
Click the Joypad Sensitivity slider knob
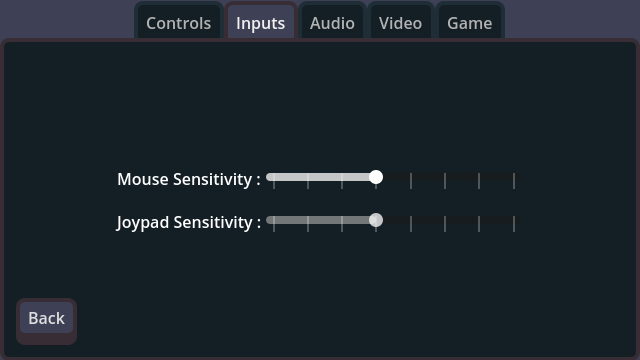click(x=376, y=220)
